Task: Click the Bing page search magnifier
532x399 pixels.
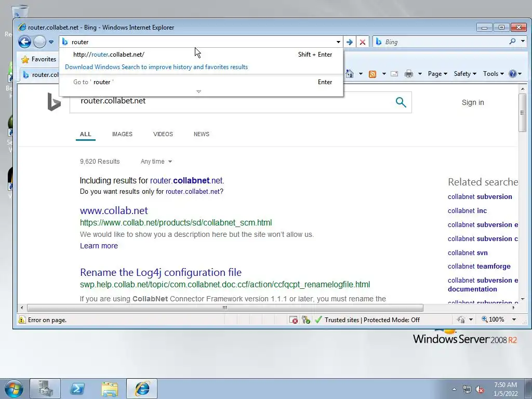Action: [x=401, y=102]
